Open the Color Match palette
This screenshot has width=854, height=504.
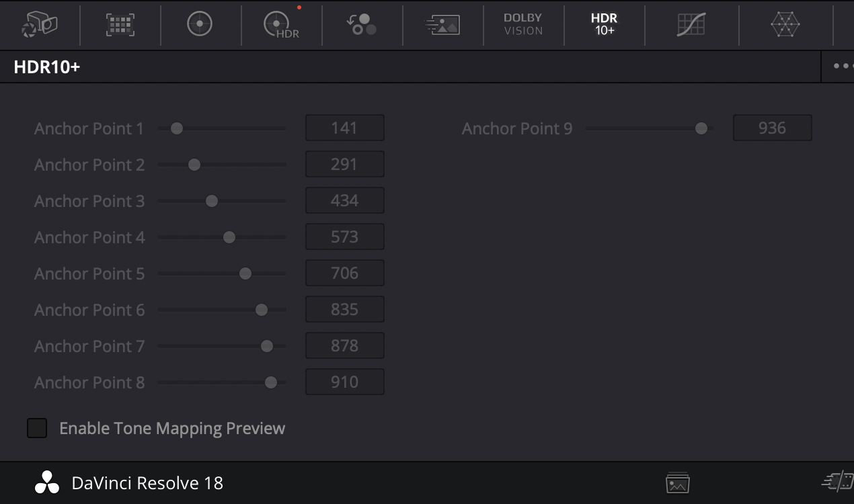click(x=120, y=25)
